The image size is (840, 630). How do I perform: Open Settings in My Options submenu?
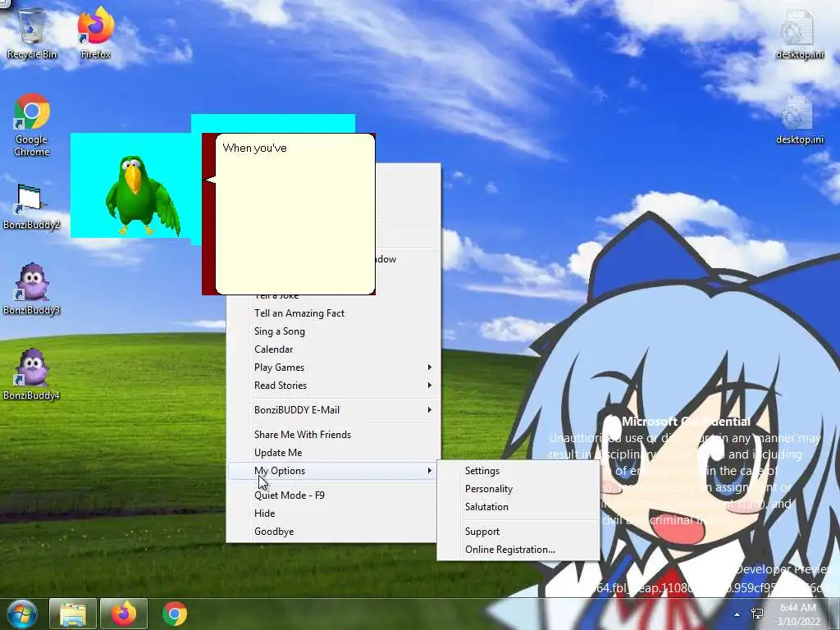pos(518,471)
